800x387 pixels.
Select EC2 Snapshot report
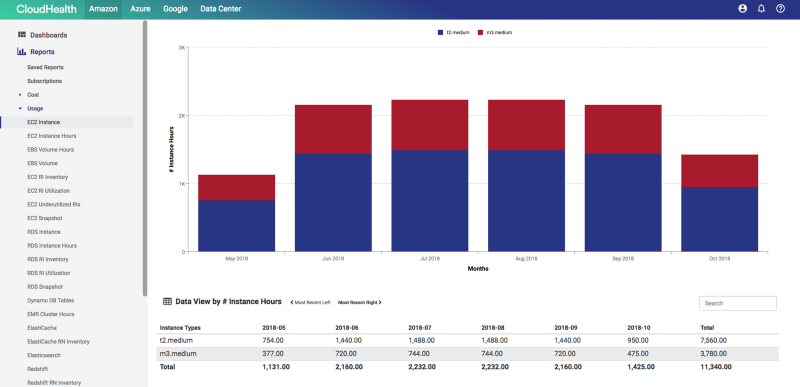[45, 218]
